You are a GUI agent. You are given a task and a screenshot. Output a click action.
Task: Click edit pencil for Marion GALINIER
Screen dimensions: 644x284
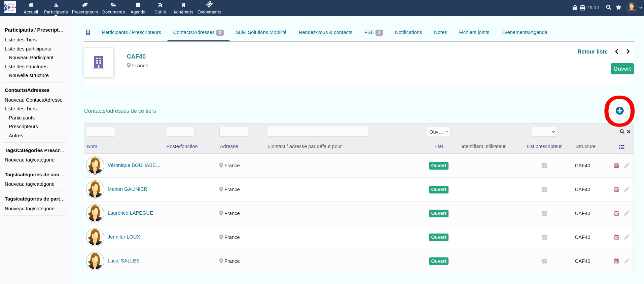tap(627, 189)
